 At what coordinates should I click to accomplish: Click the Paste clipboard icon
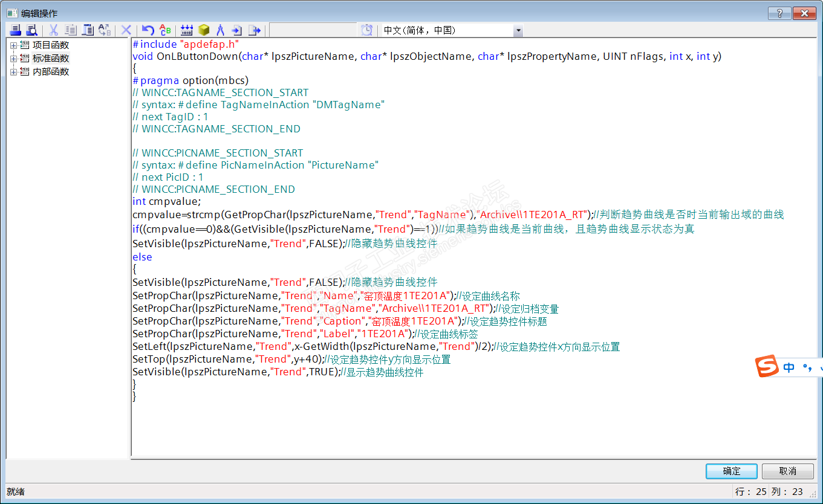[88, 30]
